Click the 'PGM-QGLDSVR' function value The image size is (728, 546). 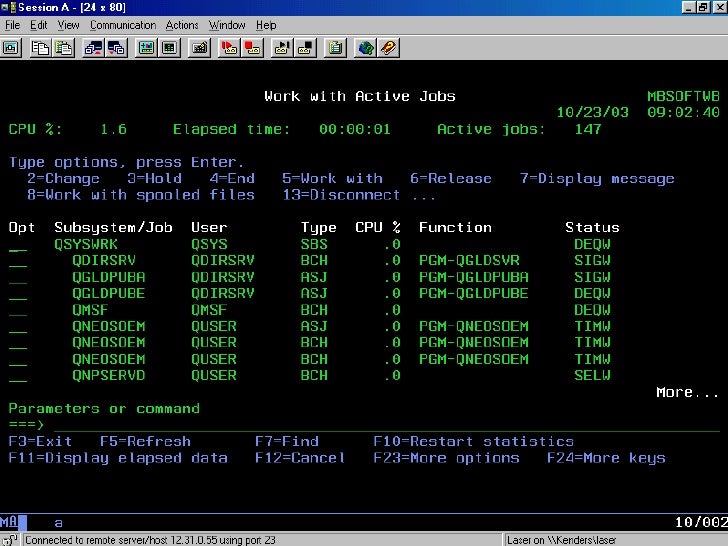[x=469, y=260]
